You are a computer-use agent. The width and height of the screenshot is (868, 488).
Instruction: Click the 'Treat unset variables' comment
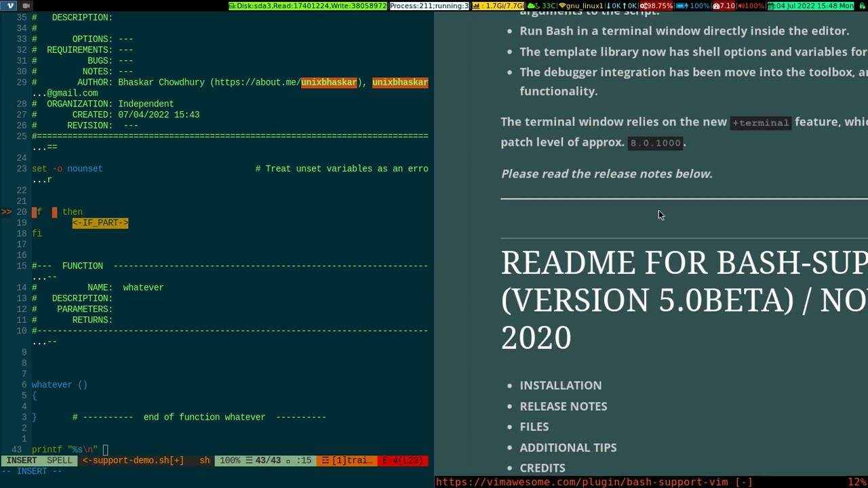[x=342, y=168]
